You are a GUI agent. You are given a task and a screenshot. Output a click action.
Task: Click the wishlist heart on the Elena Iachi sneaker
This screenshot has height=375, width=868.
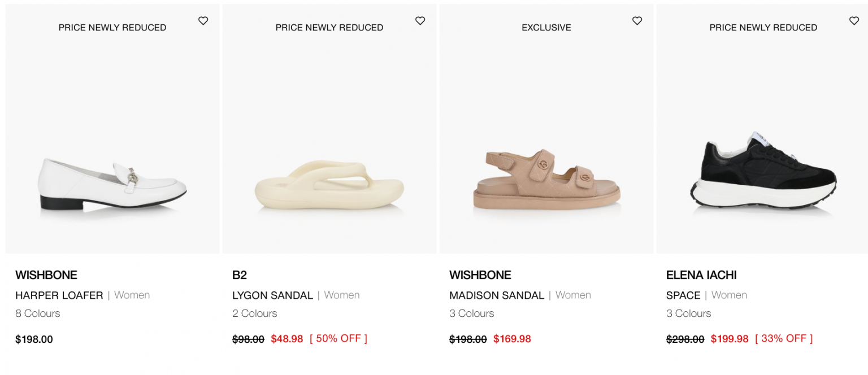pos(854,20)
